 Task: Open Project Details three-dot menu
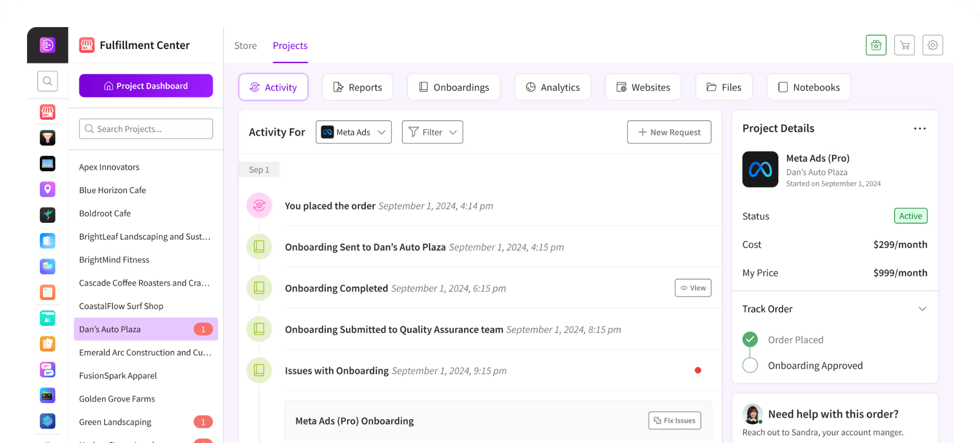tap(920, 129)
